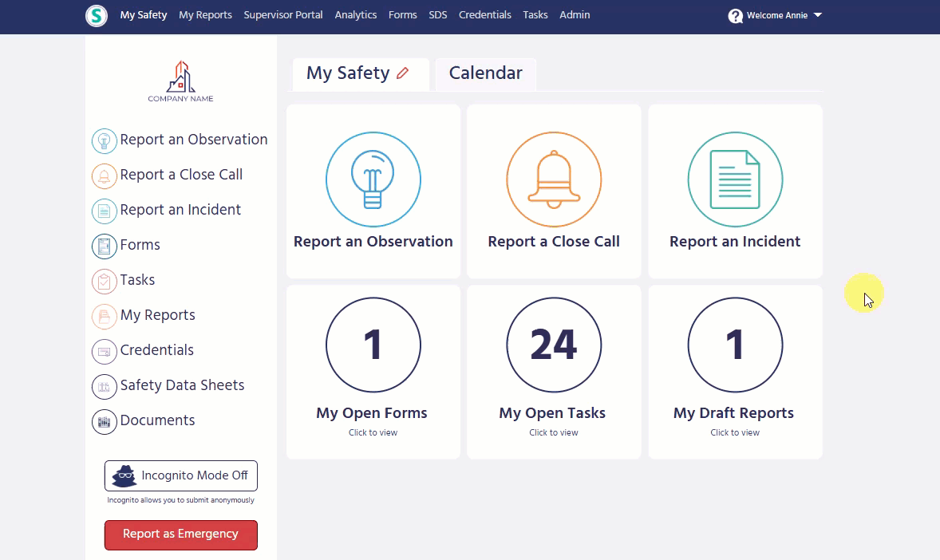Viewport: 940px width, 560px height.
Task: Select the My Safety tab
Action: tap(350, 73)
